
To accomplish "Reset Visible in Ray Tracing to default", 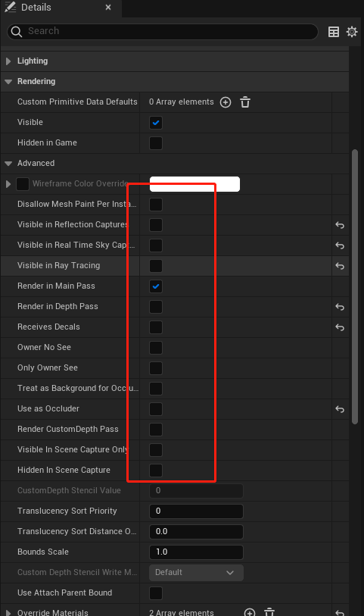I will coord(340,266).
